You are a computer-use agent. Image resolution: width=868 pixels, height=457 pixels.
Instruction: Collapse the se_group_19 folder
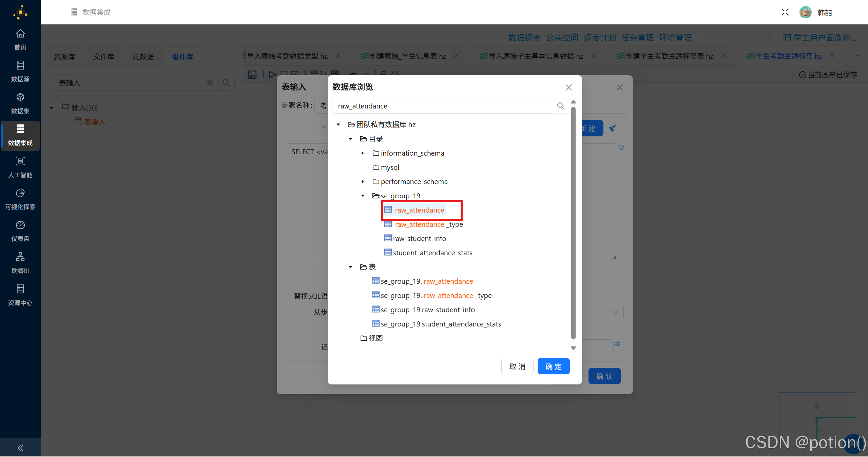363,196
